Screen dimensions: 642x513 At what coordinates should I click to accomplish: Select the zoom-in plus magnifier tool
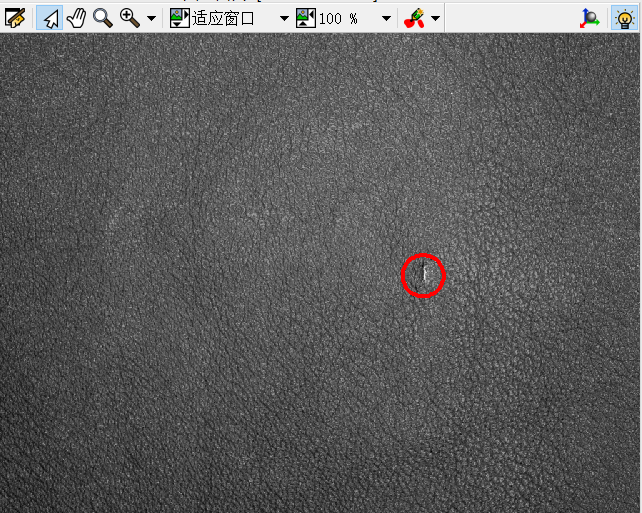coord(129,18)
